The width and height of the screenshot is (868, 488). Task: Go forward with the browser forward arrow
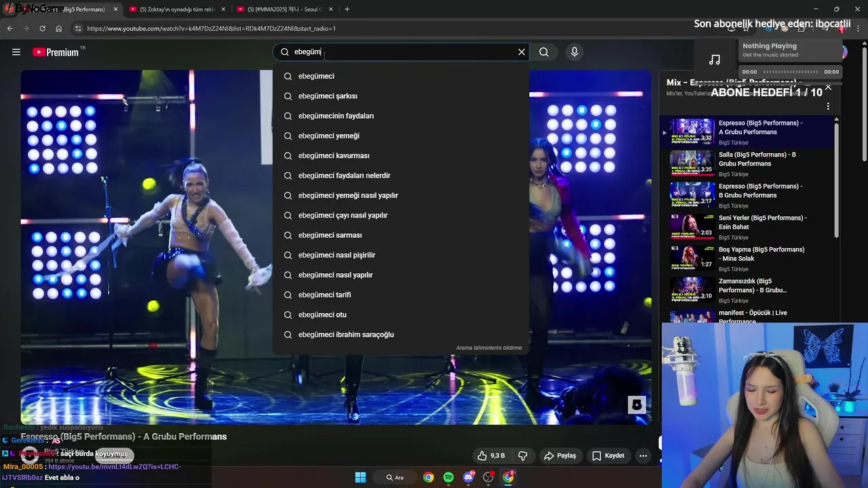point(26,28)
